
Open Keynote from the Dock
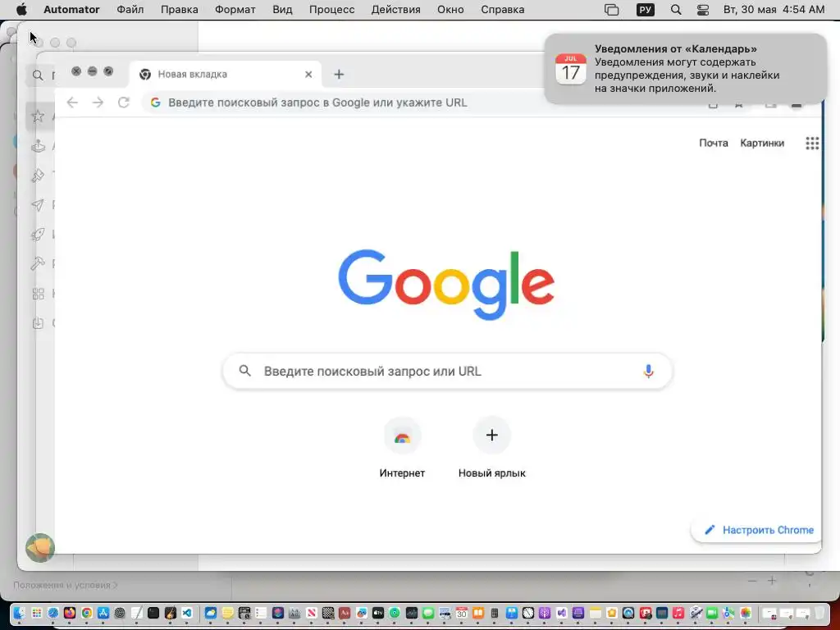[x=512, y=613]
